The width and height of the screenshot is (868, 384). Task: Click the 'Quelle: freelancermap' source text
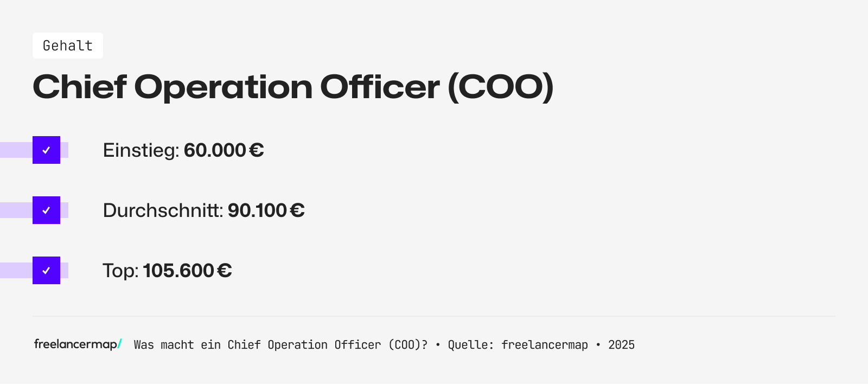pos(518,345)
